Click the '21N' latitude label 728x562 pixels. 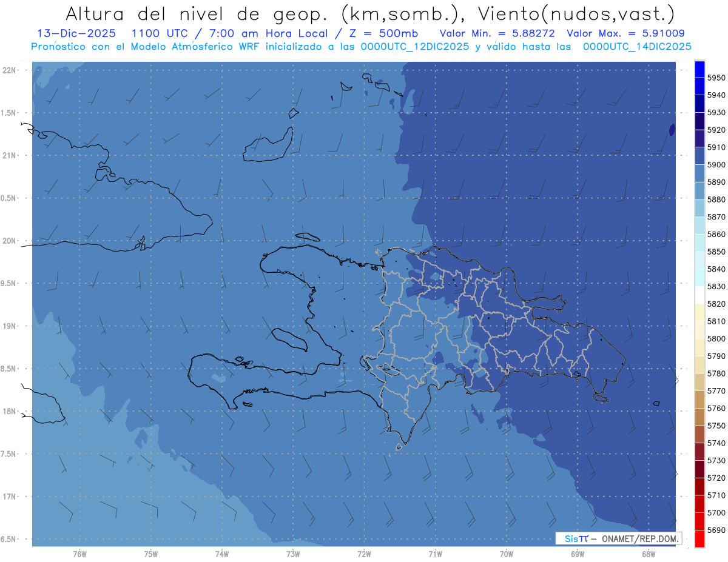pyautogui.click(x=10, y=156)
